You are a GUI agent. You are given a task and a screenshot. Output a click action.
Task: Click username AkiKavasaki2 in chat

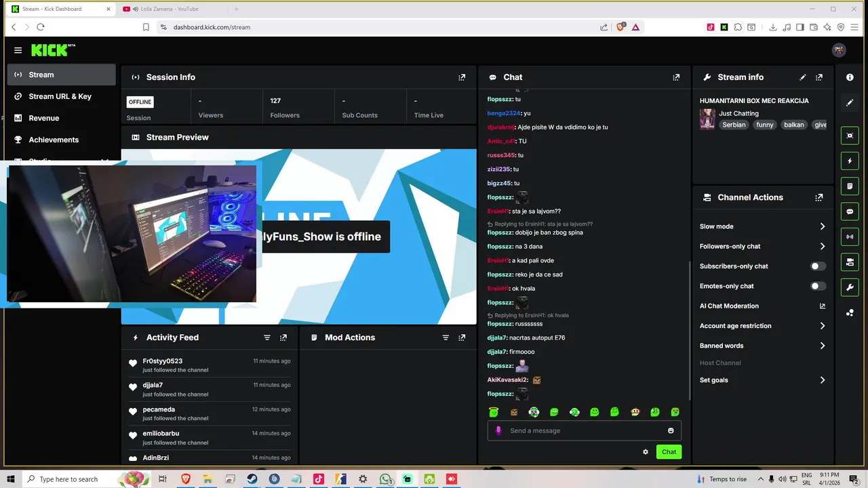[x=507, y=380]
